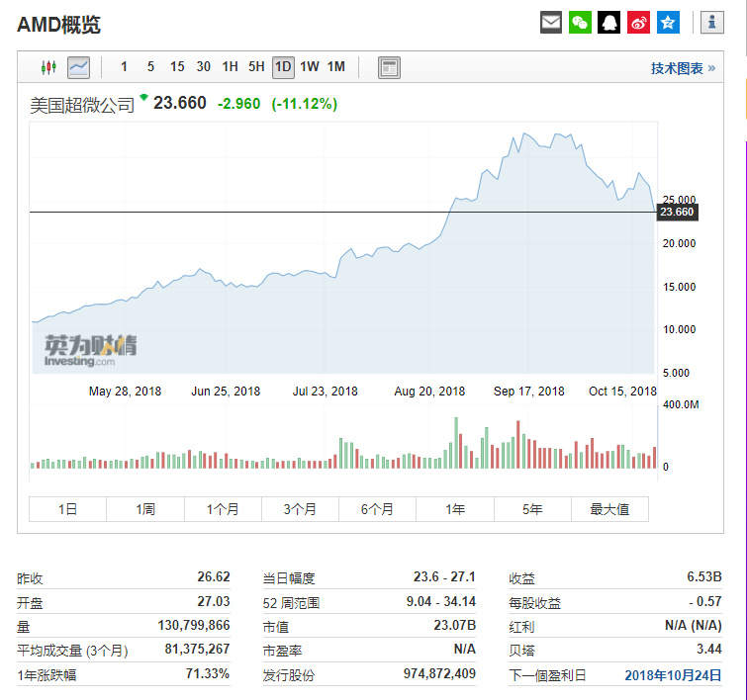Viewport: 747px width, 700px height.
Task: Click the dividend value N/A (N/A)
Action: click(694, 625)
